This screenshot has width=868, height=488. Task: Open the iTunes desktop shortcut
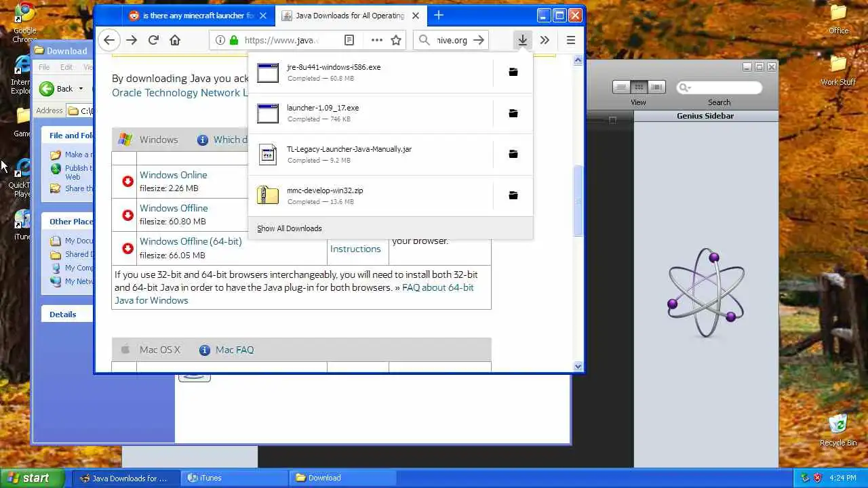(x=22, y=225)
